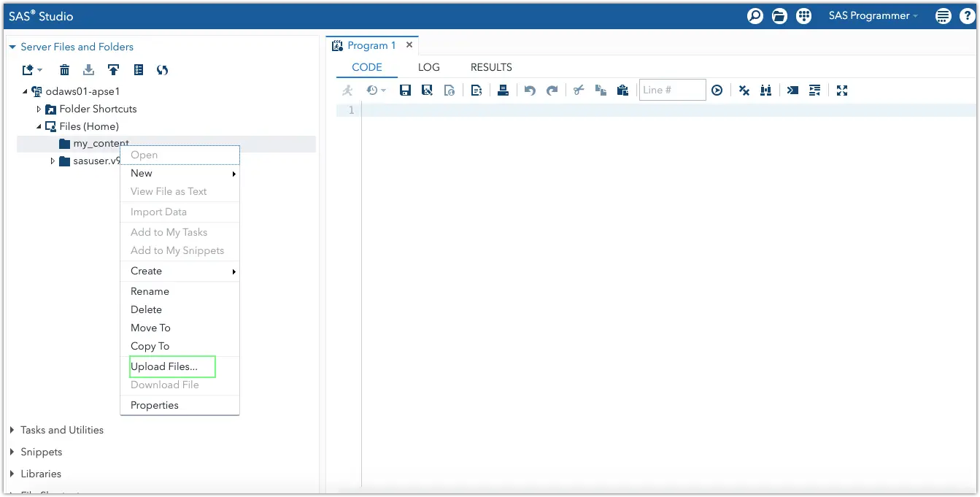Click the Delete trash can icon
980x497 pixels.
click(65, 70)
